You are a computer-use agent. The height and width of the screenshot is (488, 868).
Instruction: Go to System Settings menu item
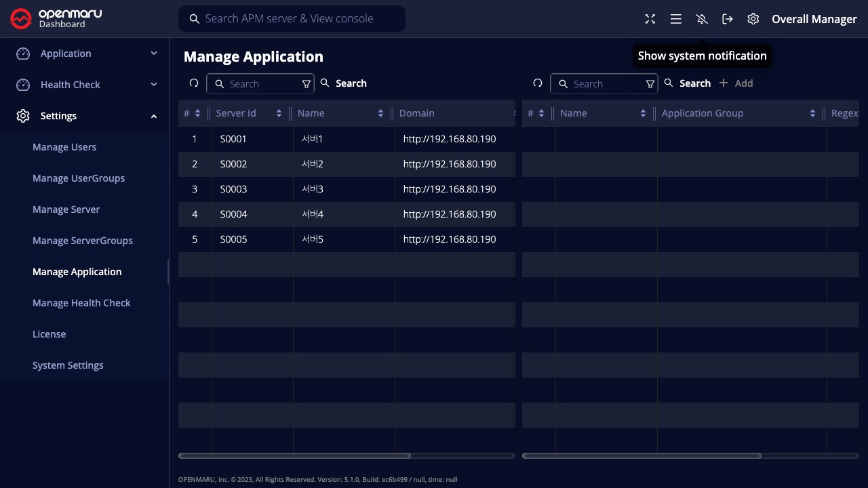coord(68,365)
